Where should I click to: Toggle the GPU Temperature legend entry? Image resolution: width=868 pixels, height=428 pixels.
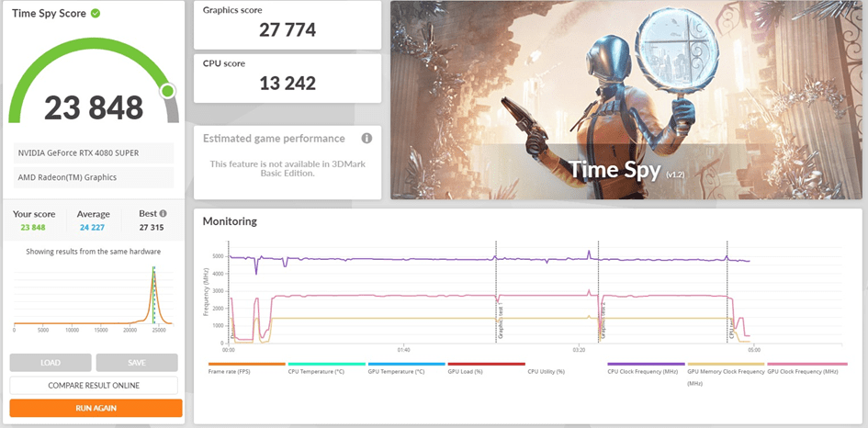pyautogui.click(x=406, y=368)
